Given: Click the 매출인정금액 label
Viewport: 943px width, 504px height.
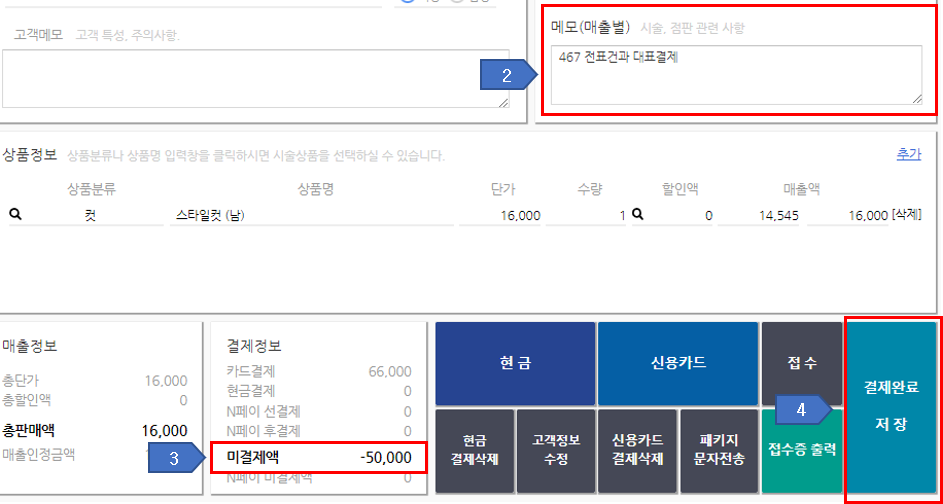Looking at the screenshot, I should point(38,453).
